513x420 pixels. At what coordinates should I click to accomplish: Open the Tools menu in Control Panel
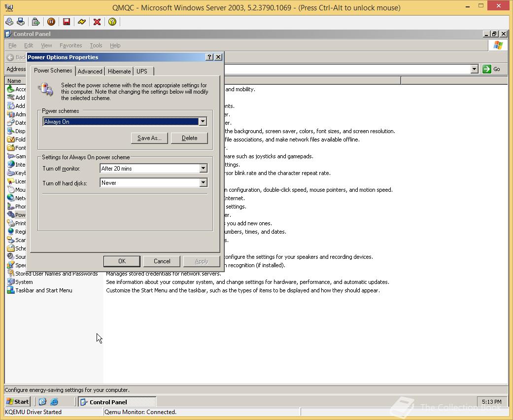point(96,45)
